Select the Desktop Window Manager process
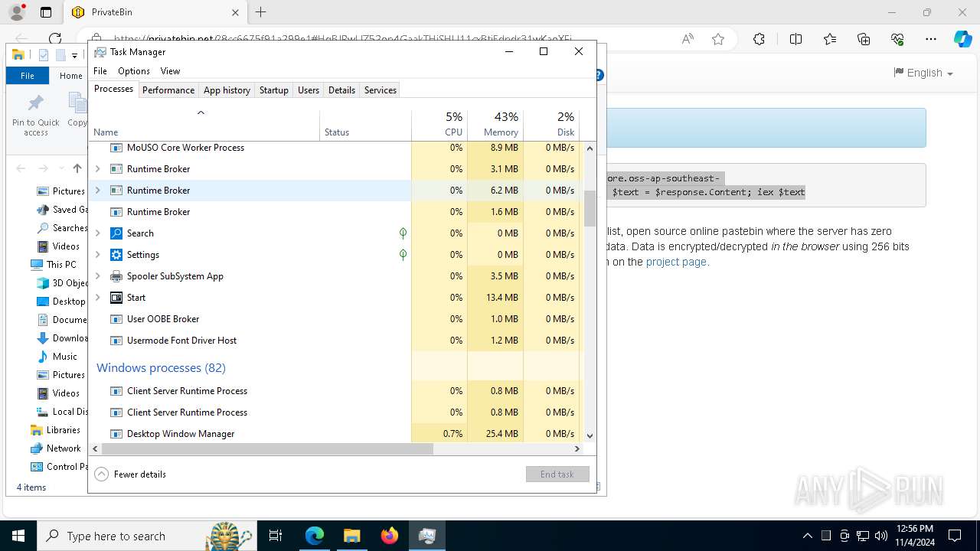Image resolution: width=980 pixels, height=551 pixels. tap(335, 434)
